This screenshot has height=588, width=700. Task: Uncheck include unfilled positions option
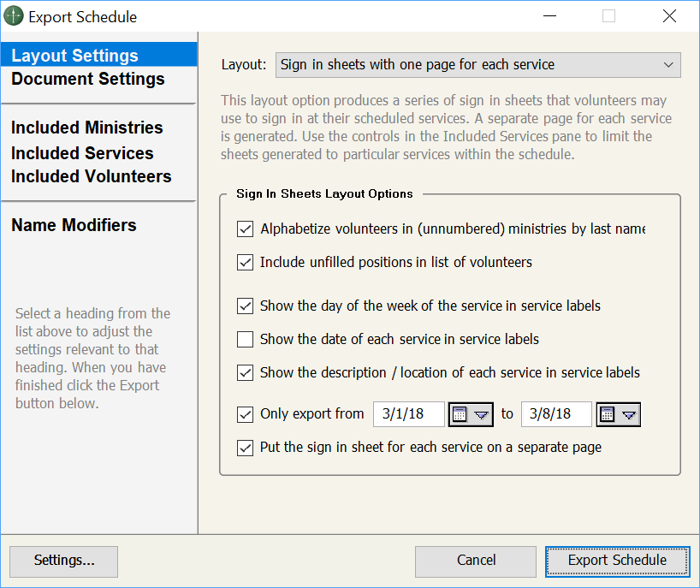246,262
